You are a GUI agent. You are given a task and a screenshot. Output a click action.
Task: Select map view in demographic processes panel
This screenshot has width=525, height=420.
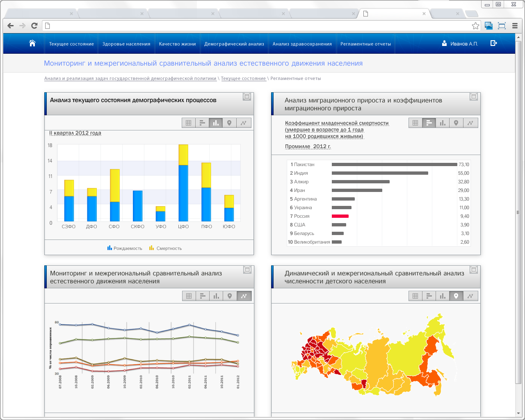coord(229,123)
